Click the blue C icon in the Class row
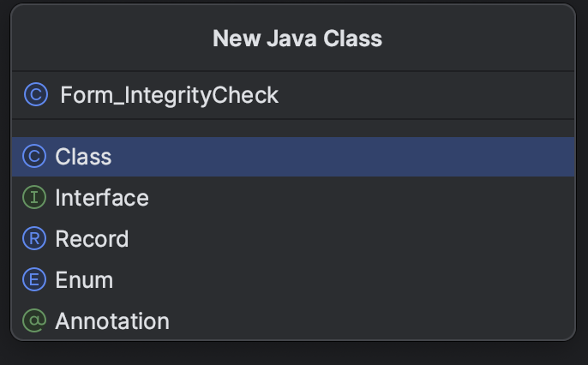Image resolution: width=588 pixels, height=365 pixels. pos(33,157)
